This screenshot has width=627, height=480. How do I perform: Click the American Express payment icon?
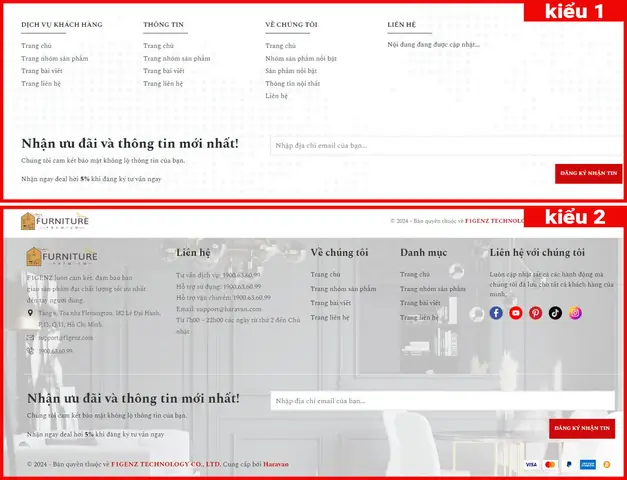tap(588, 464)
